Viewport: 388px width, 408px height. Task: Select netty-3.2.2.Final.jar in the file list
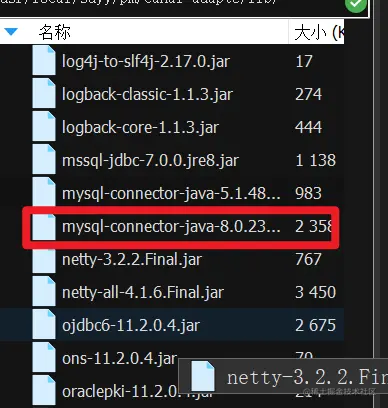(132, 259)
